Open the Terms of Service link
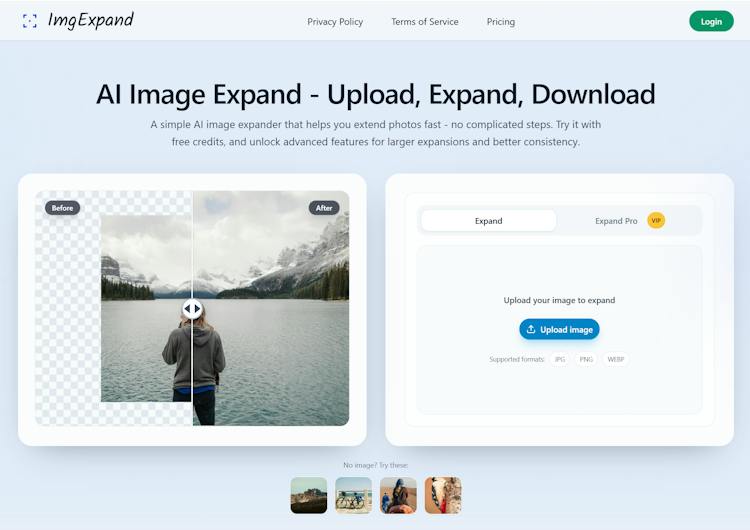Screen dimensions: 750x530 click(425, 22)
